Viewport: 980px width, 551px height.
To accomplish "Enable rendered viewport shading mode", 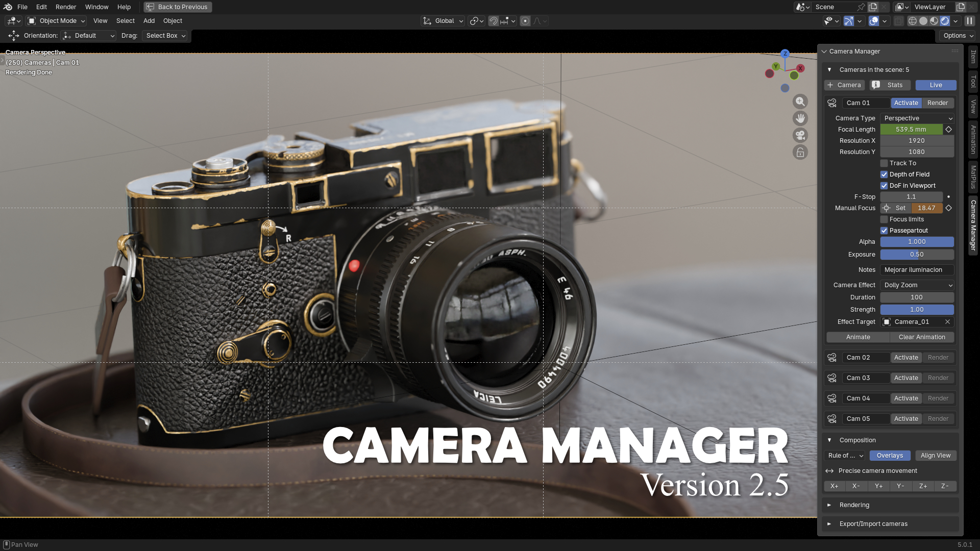I will 945,21.
